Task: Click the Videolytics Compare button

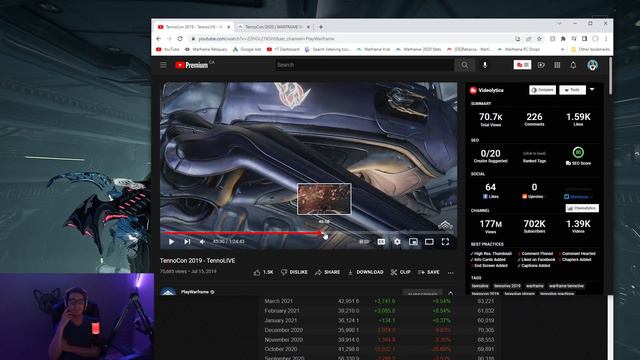Action: click(x=542, y=90)
